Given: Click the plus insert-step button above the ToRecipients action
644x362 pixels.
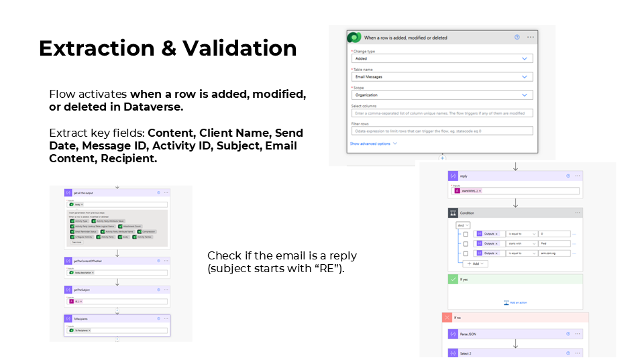Looking at the screenshot, I should click(x=117, y=310).
